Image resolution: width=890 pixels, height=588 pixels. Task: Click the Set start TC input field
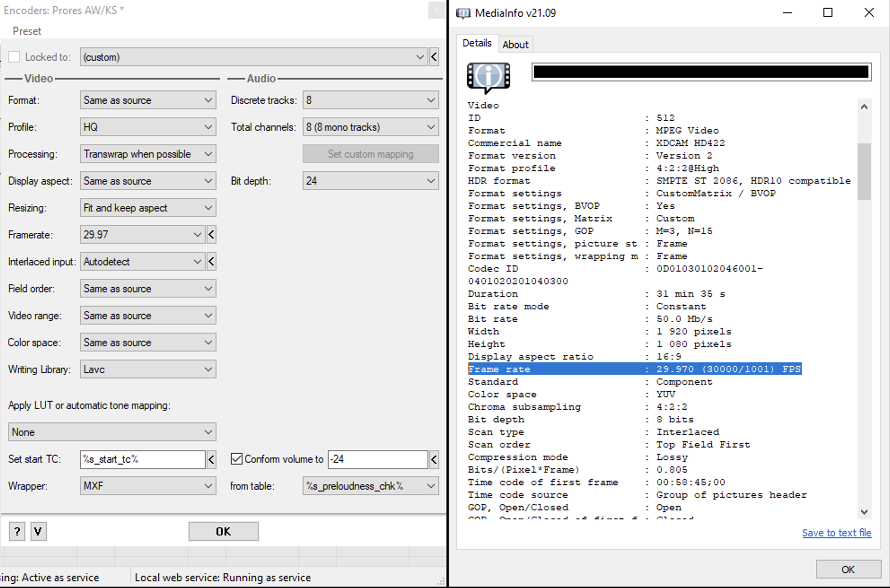[x=142, y=459]
